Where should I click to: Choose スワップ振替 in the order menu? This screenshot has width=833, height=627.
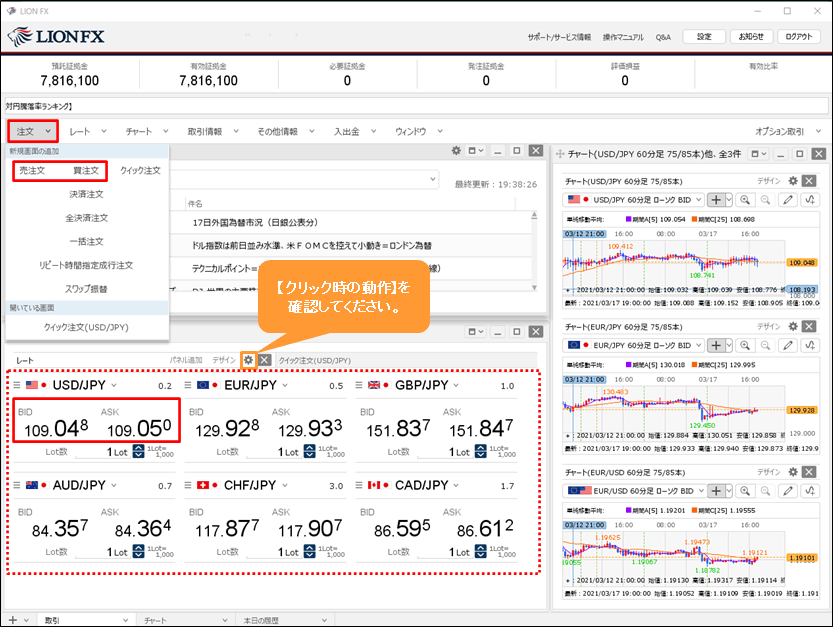[x=87, y=289]
